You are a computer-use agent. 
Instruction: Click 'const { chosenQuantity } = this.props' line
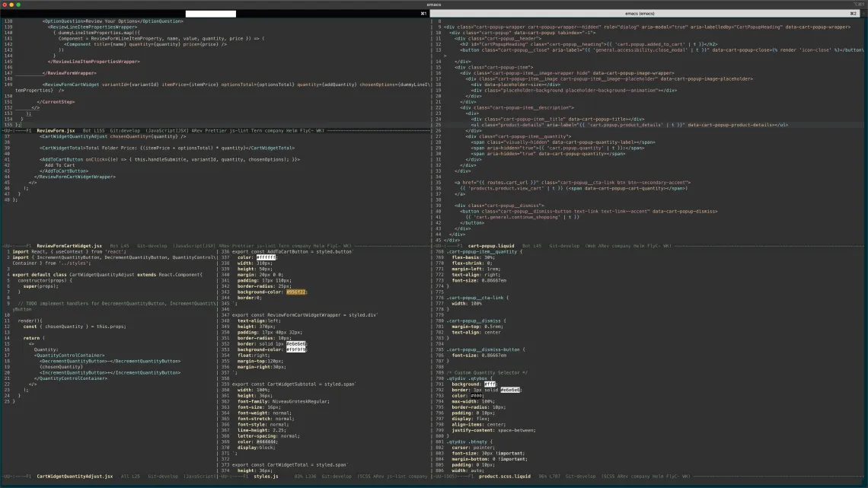[74, 327]
